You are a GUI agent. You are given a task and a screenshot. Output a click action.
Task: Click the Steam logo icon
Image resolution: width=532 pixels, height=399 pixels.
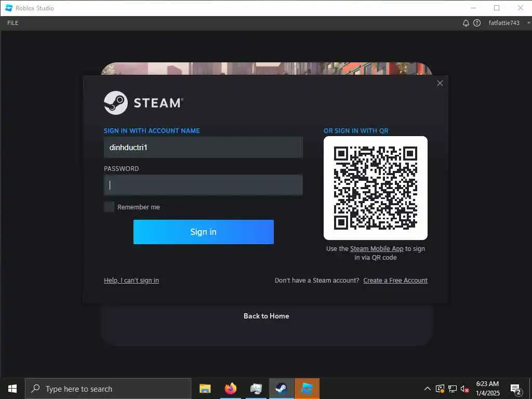(116, 102)
